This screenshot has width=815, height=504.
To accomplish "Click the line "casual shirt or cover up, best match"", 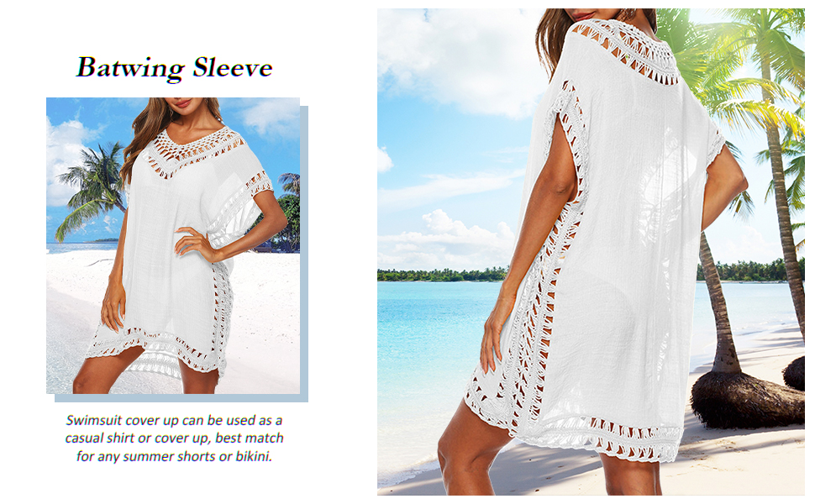I will (x=174, y=438).
